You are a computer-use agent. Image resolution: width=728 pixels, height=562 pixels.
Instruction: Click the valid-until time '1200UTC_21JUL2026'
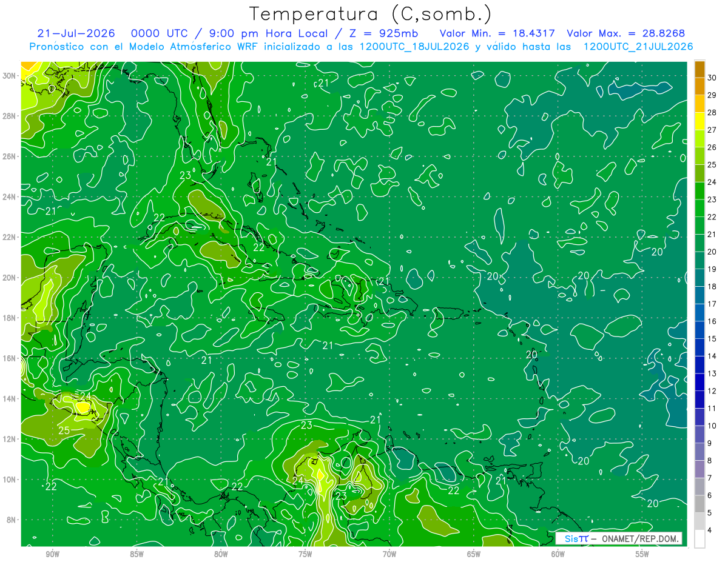[638, 47]
